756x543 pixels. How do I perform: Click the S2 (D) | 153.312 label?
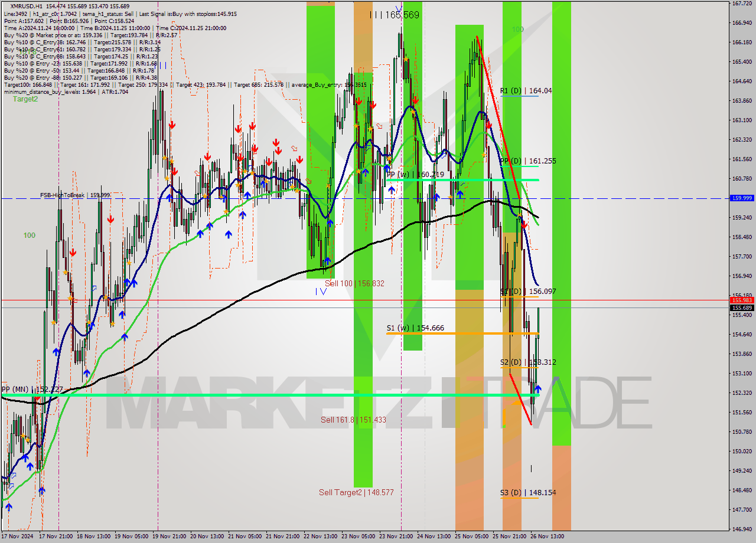528,362
